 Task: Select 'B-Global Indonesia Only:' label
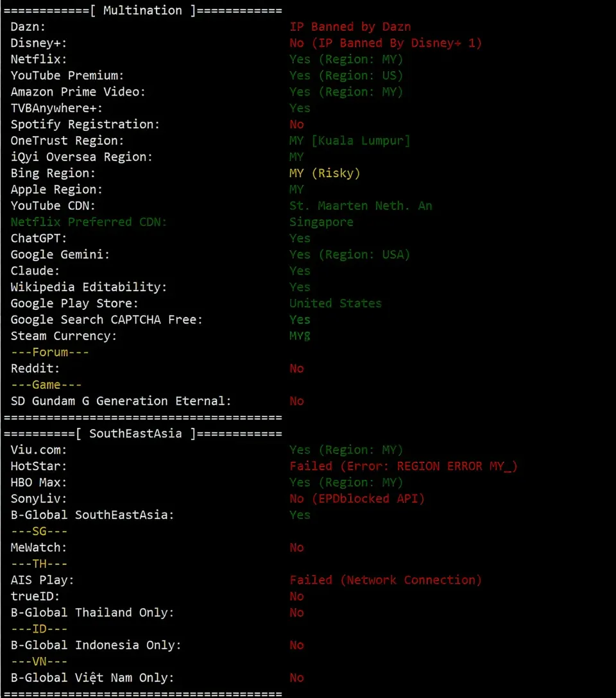pyautogui.click(x=96, y=645)
